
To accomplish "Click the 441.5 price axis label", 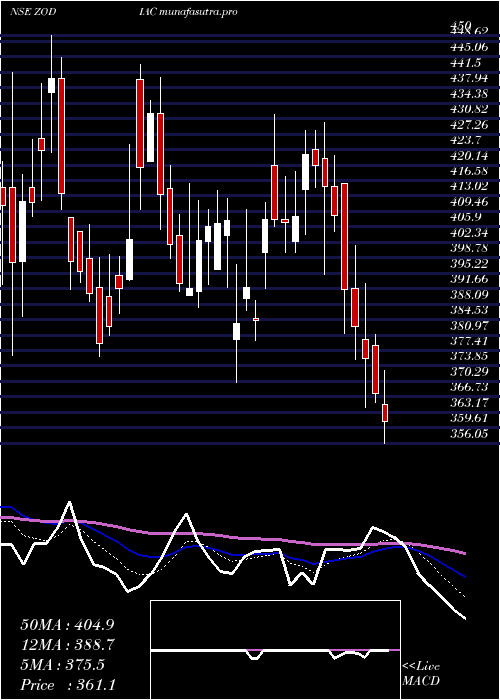I will click(x=465, y=63).
